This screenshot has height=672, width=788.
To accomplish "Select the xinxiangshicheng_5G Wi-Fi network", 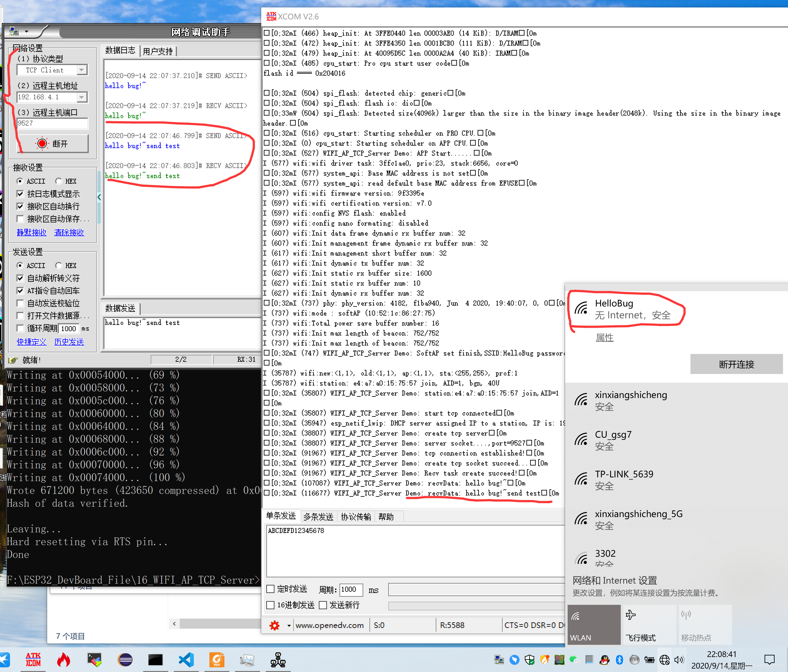I will click(676, 520).
